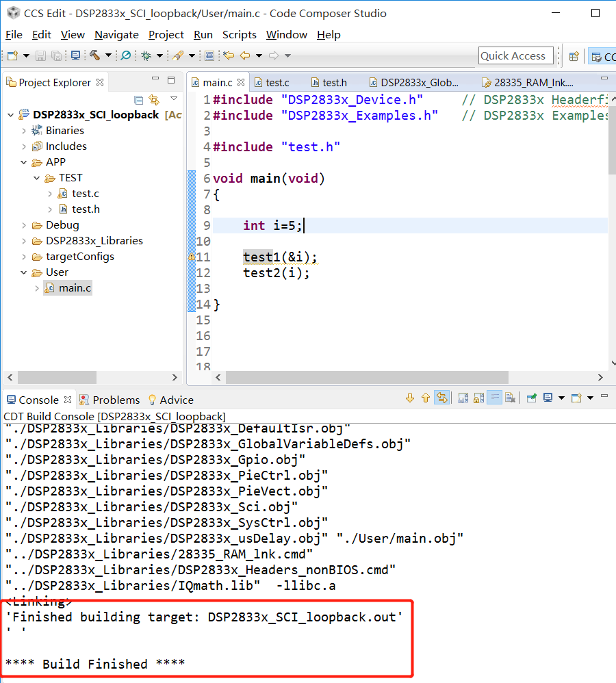The image size is (616, 683).
Task: Click Previous Error up arrow in console
Action: click(426, 398)
